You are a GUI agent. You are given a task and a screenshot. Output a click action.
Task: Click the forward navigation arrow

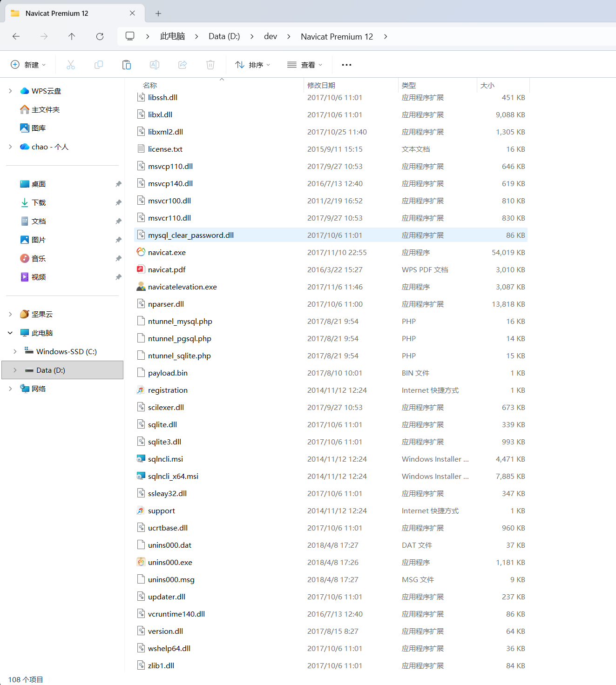point(44,36)
